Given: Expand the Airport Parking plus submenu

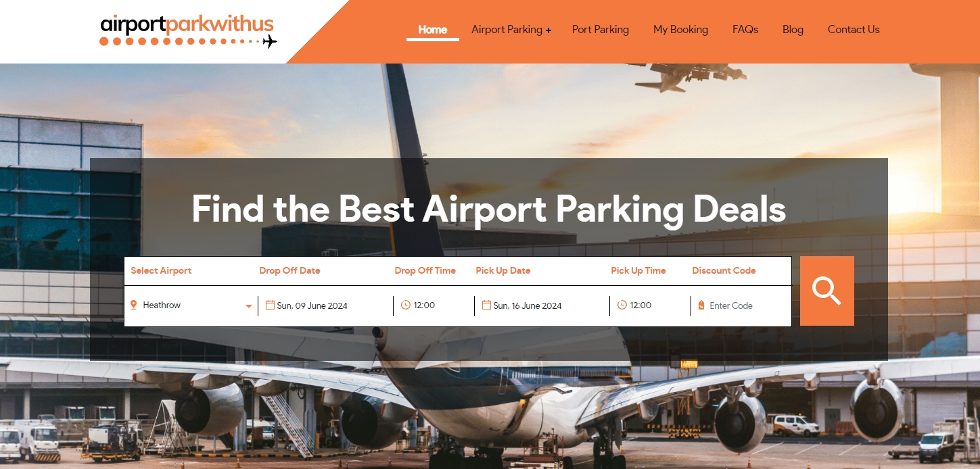Looking at the screenshot, I should click(549, 30).
